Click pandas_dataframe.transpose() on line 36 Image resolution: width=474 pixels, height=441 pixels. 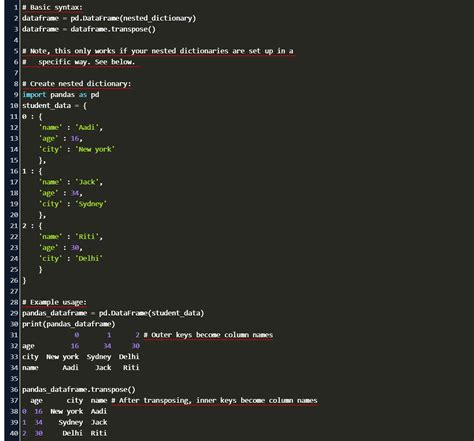point(79,389)
